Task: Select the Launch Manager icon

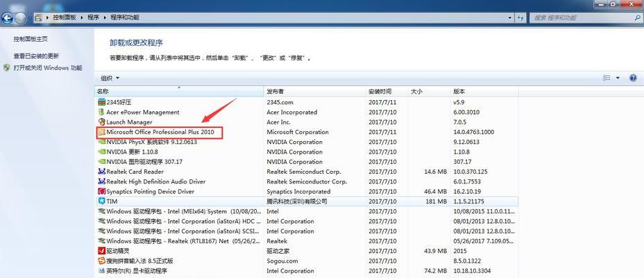Action: (101, 122)
